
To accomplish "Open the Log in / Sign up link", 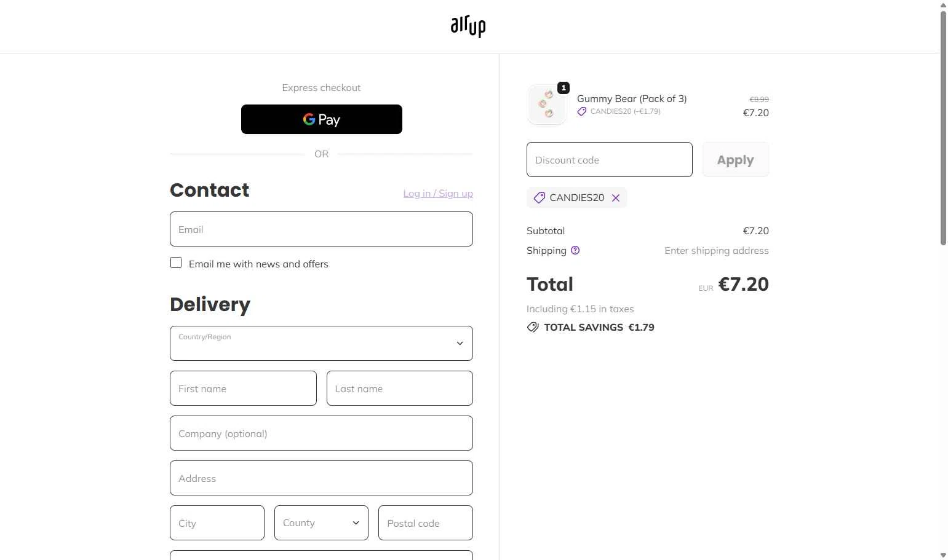I will [x=438, y=193].
